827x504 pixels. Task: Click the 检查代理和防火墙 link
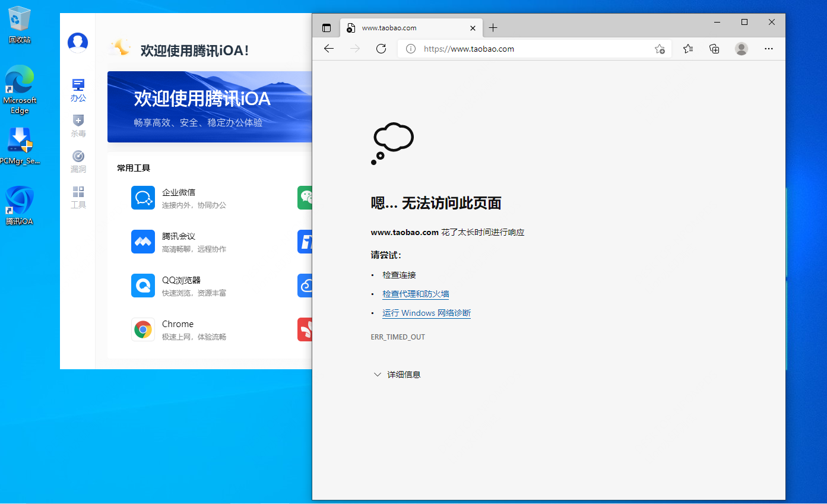[416, 294]
